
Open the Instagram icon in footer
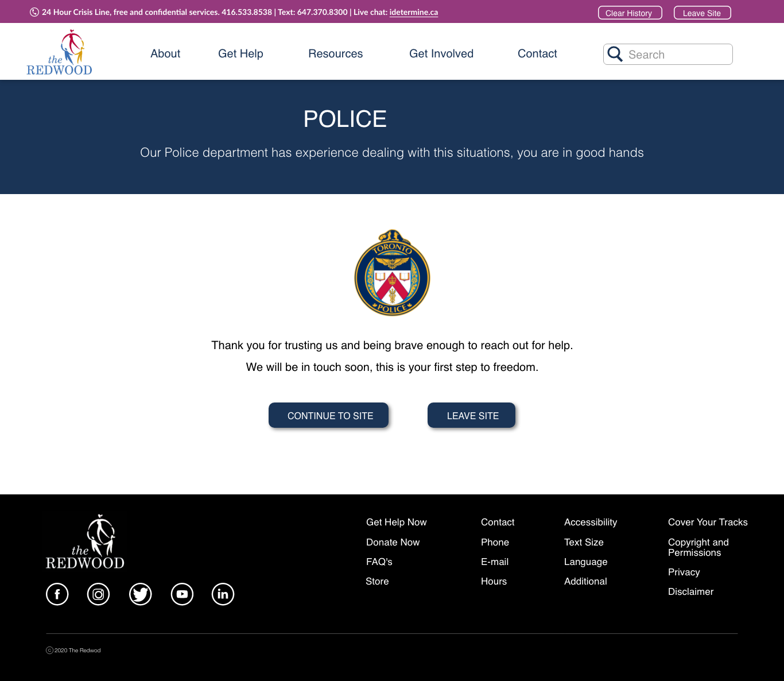pyautogui.click(x=99, y=594)
